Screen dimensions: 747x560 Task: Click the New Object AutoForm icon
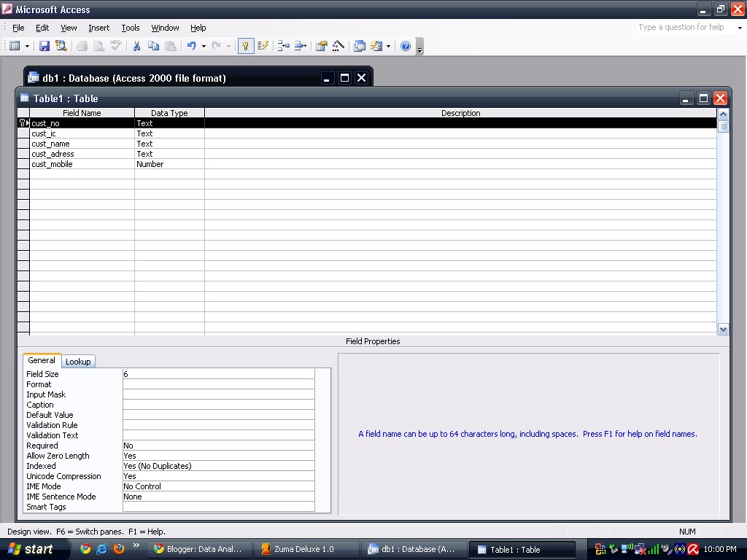[x=377, y=46]
